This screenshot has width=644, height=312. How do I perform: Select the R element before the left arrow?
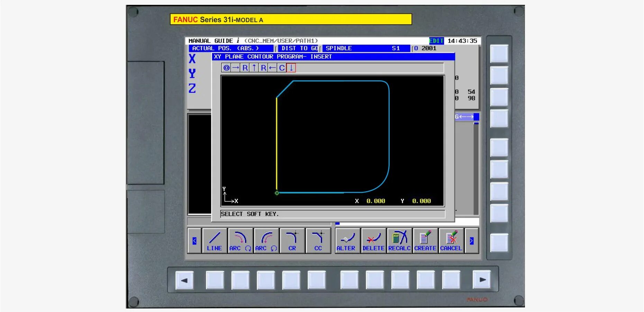263,68
